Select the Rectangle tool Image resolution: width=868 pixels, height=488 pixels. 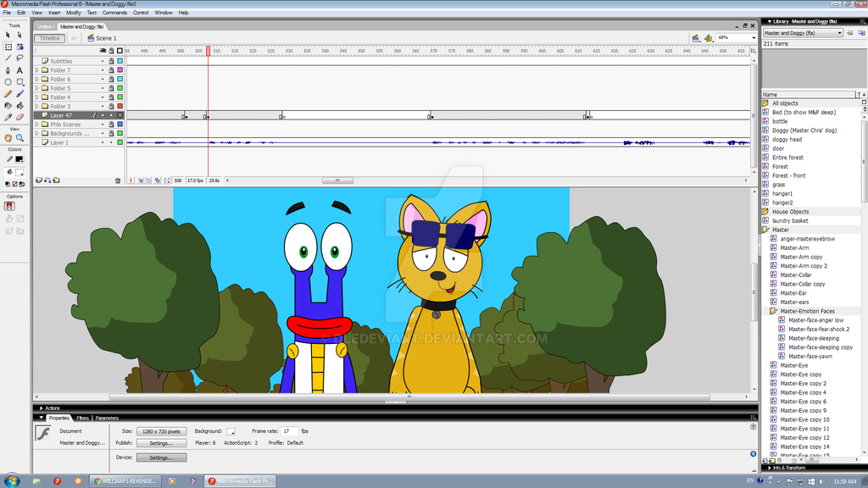[x=20, y=82]
